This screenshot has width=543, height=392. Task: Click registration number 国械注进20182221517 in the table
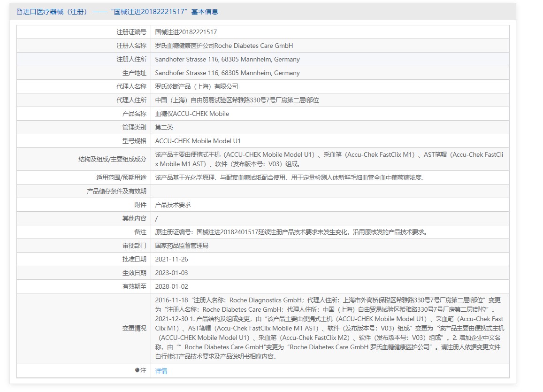click(186, 32)
